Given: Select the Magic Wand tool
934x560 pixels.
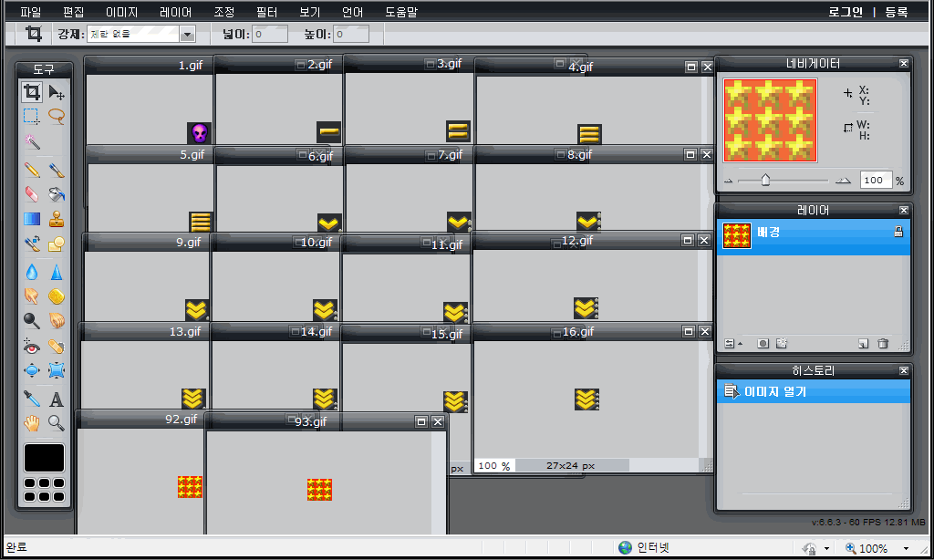Looking at the screenshot, I should point(32,142).
